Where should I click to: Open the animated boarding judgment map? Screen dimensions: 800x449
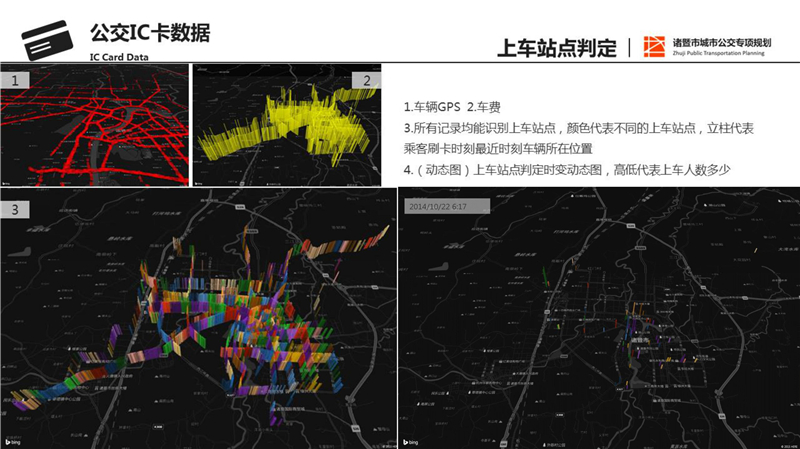click(x=598, y=320)
